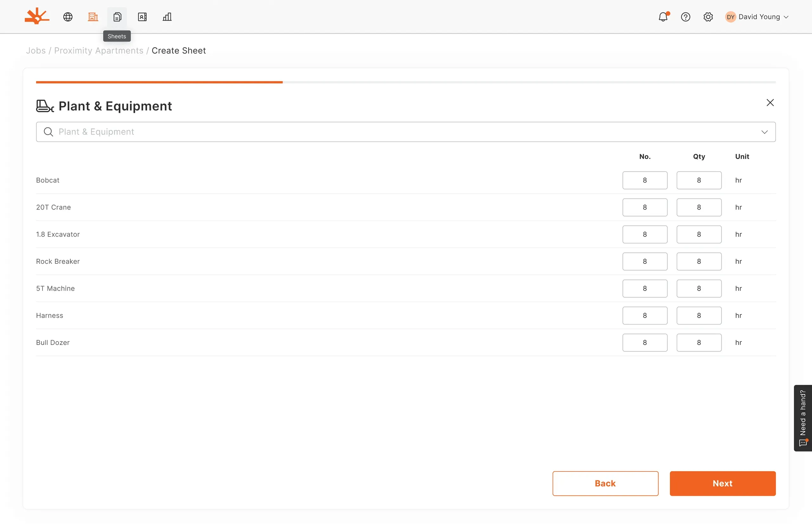This screenshot has width=812, height=532.
Task: Go to Proximity Apartments in the breadcrumb
Action: [99, 50]
